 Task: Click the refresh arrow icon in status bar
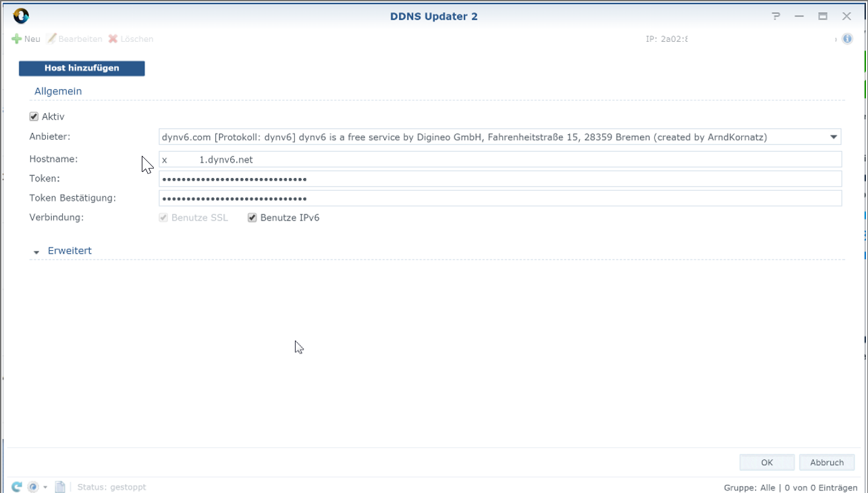17,487
